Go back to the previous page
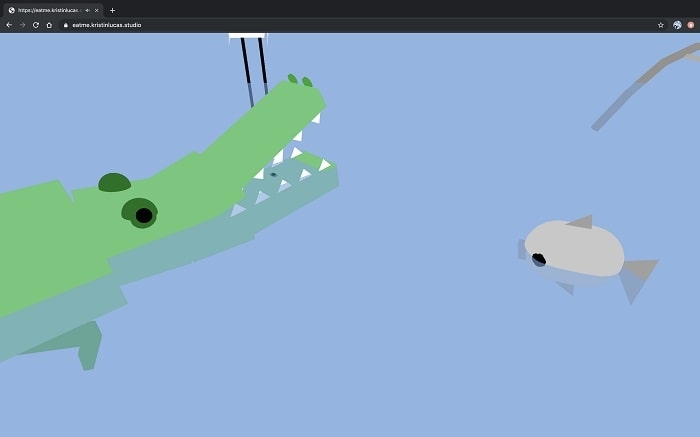The image size is (700, 437). pyautogui.click(x=9, y=24)
